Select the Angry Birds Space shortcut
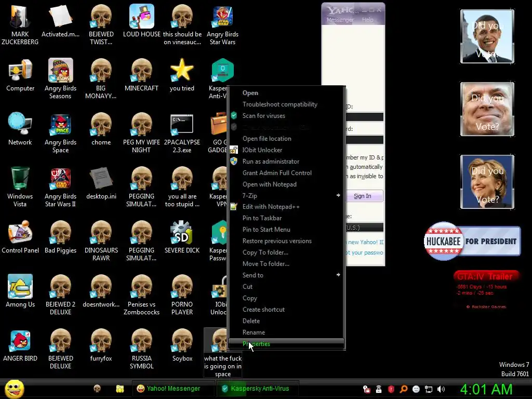This screenshot has width=532, height=399. [x=60, y=132]
